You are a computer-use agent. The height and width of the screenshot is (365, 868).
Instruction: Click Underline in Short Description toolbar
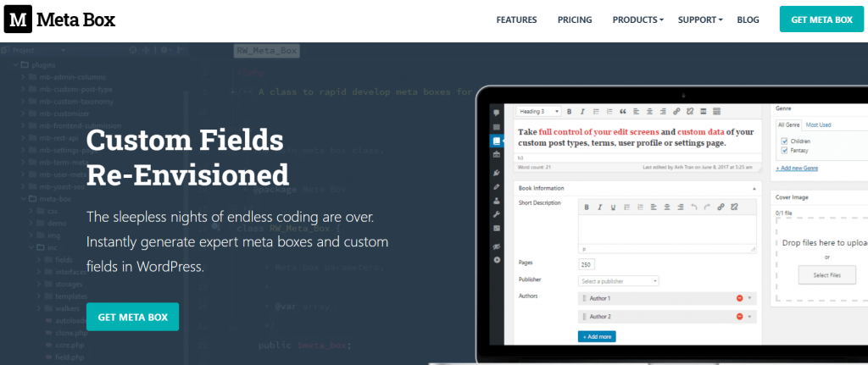(x=613, y=207)
